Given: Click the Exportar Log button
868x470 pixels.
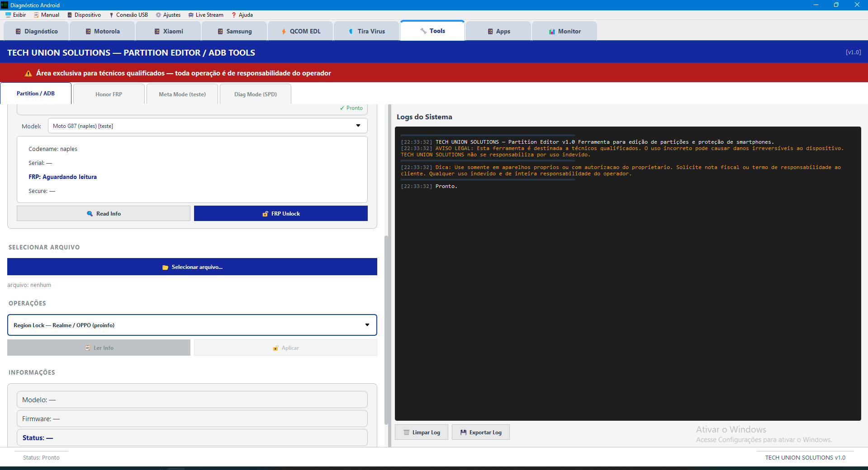Looking at the screenshot, I should pos(481,432).
